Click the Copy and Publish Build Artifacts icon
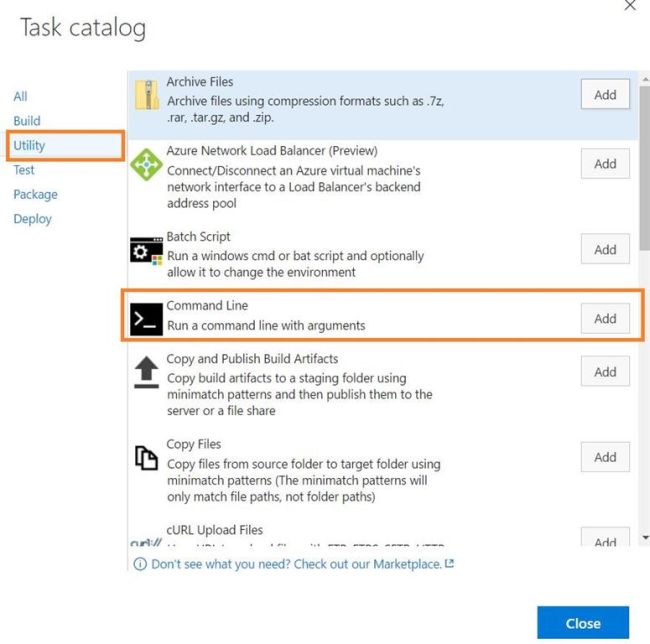 tap(147, 372)
